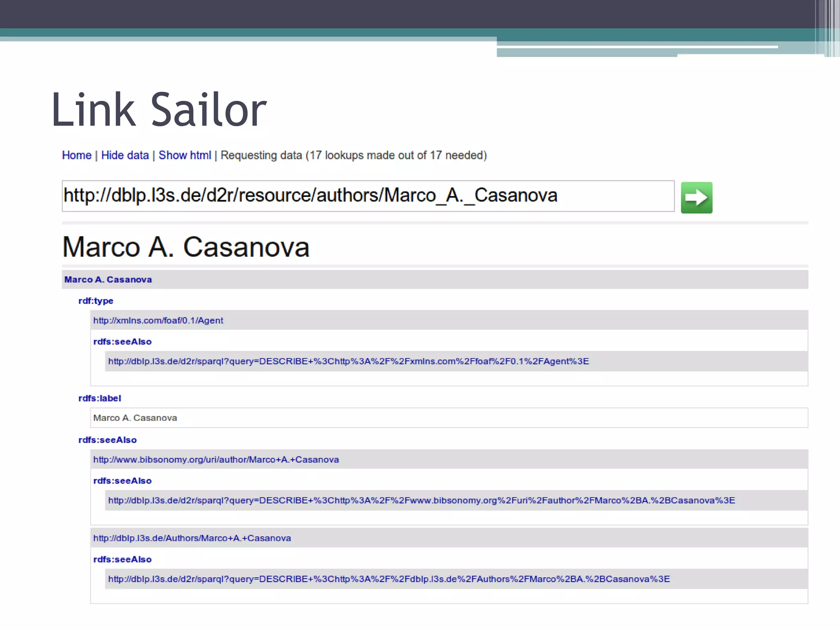This screenshot has height=630, width=840.
Task: Open the Home link
Action: 77,155
